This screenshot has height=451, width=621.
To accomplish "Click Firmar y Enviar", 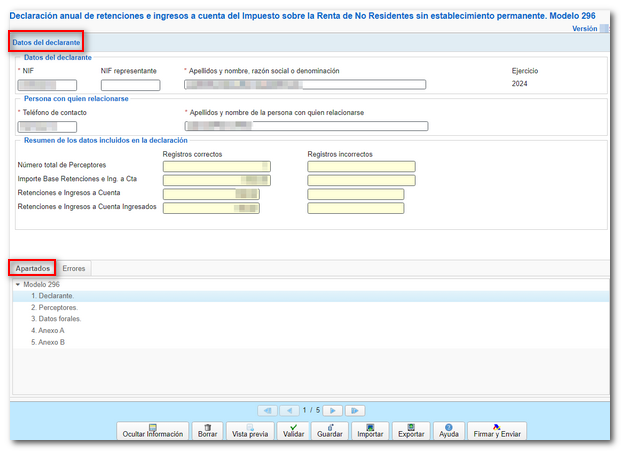I will (x=497, y=431).
